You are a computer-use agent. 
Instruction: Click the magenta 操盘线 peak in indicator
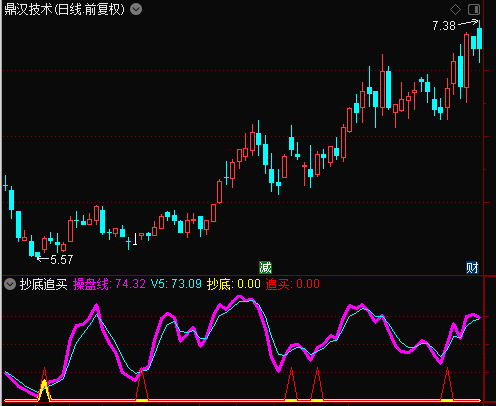pyautogui.click(x=239, y=297)
